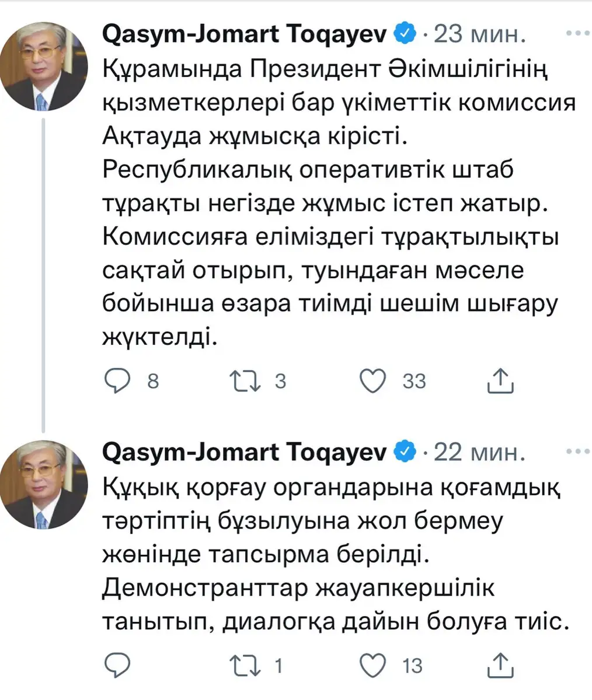The height and width of the screenshot is (700, 592).
Task: Click the verified badge on the second tweet
Action: pyautogui.click(x=406, y=451)
